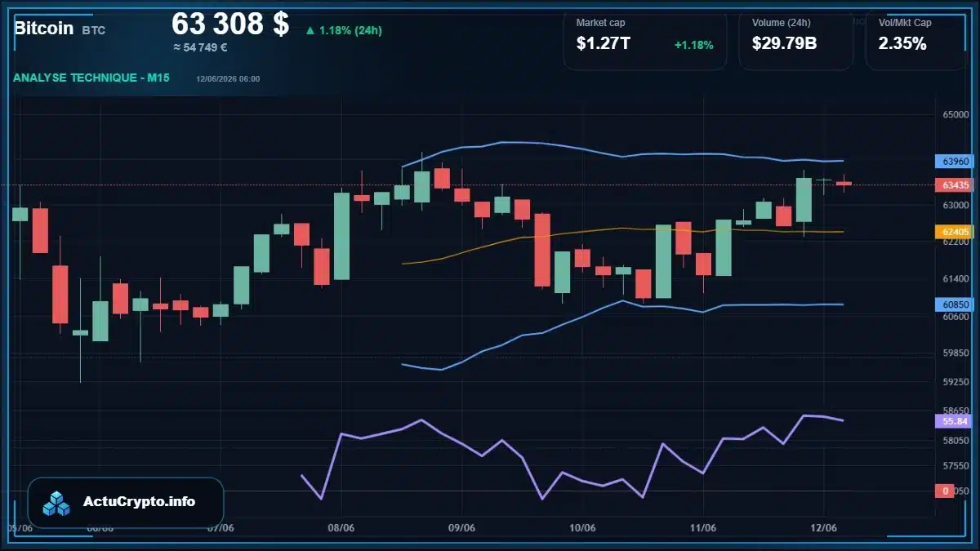Click the 63435 current price tag

(x=955, y=185)
